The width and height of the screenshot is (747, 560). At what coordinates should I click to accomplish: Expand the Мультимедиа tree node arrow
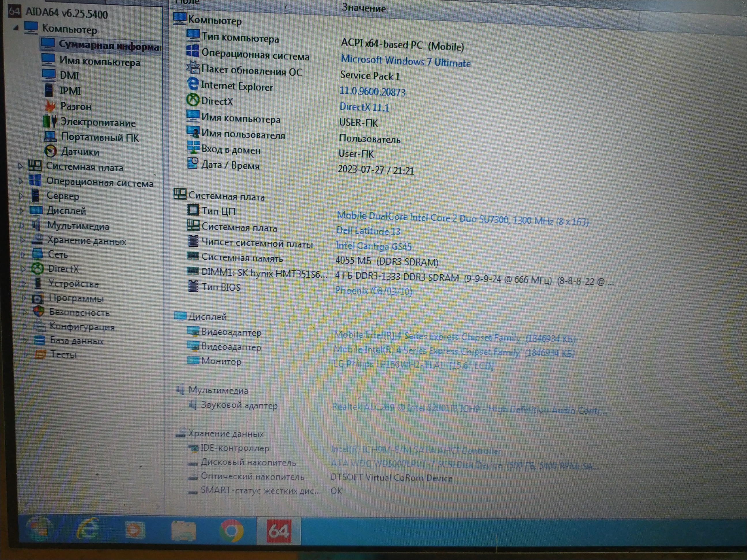[x=22, y=226]
